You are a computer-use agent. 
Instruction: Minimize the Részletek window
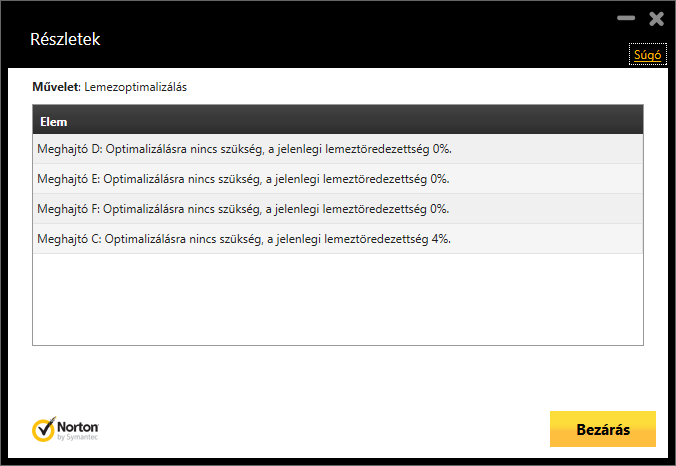tap(626, 18)
